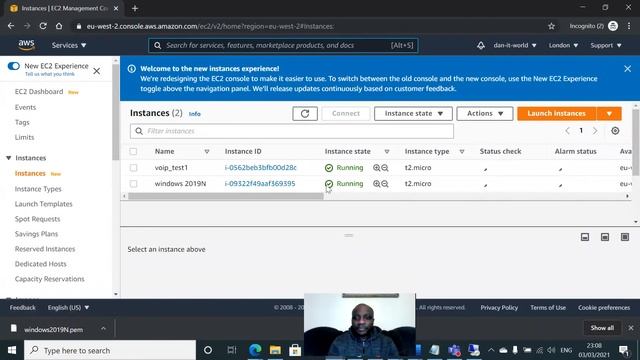Open a new browser tab
The height and width of the screenshot is (360, 640).
[135, 8]
